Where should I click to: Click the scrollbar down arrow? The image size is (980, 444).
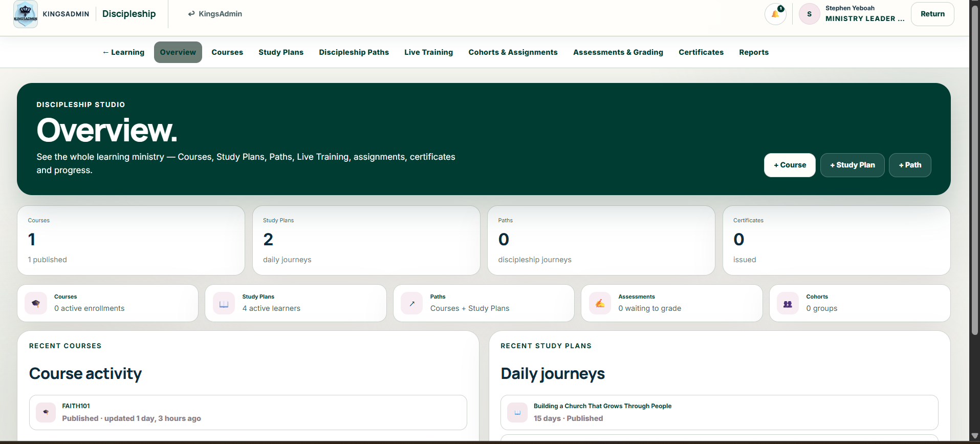975,436
